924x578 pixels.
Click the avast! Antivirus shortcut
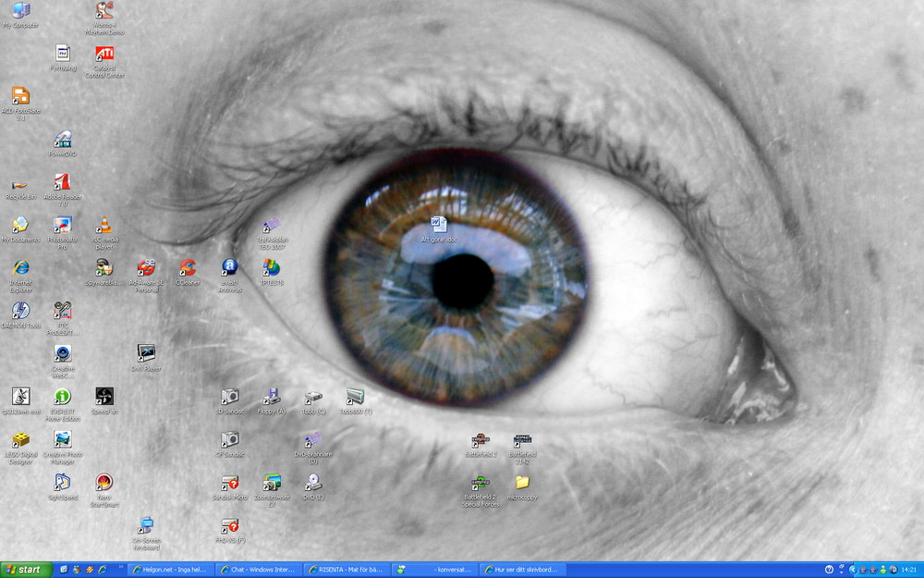[229, 268]
